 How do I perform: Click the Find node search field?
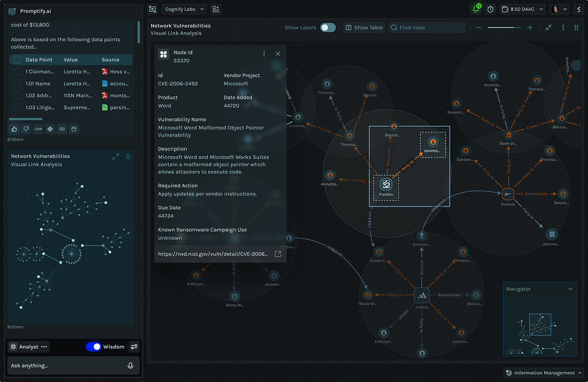(x=427, y=28)
